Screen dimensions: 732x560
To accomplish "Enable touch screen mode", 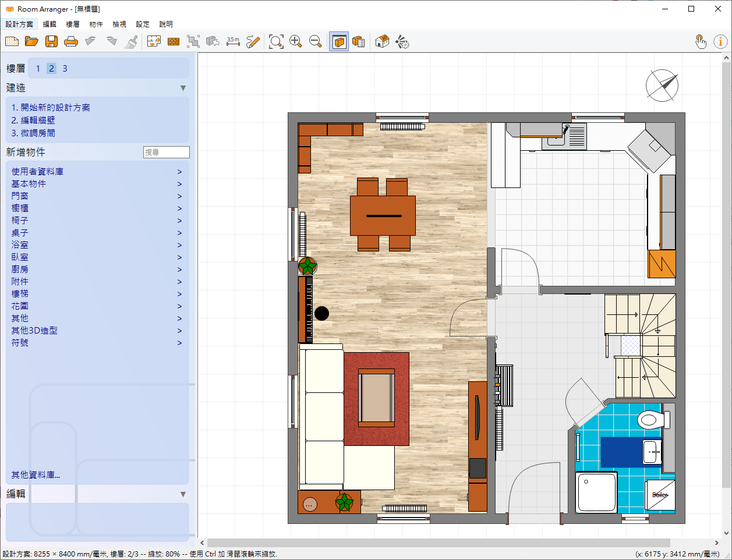I will (x=701, y=41).
